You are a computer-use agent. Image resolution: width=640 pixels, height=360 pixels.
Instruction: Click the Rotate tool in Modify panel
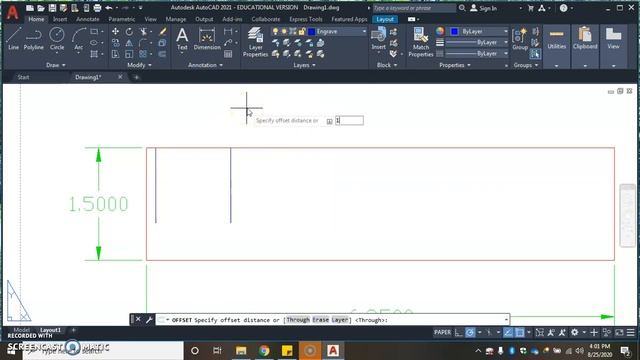point(129,31)
